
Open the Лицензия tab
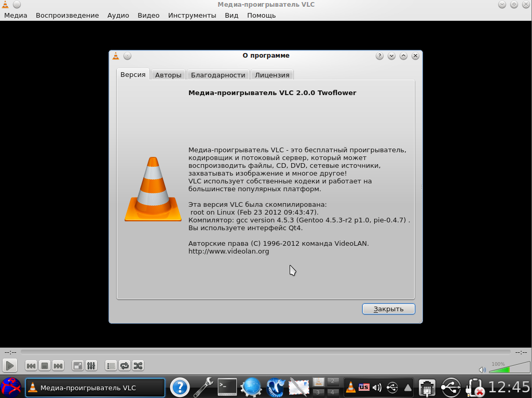[272, 75]
